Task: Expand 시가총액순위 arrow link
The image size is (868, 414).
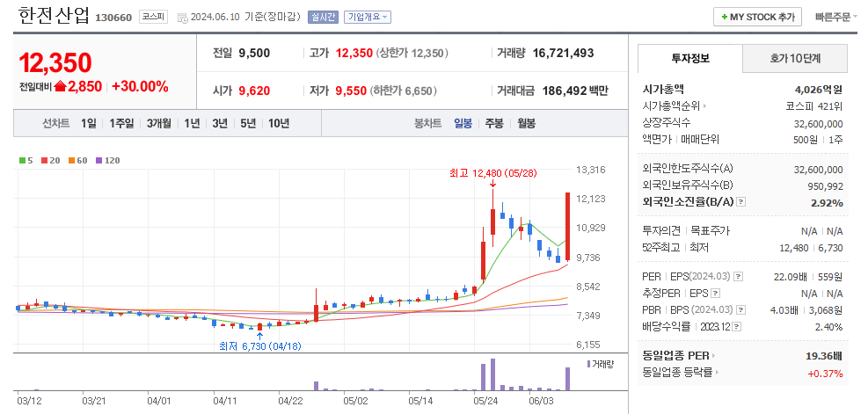Action: click(675, 105)
